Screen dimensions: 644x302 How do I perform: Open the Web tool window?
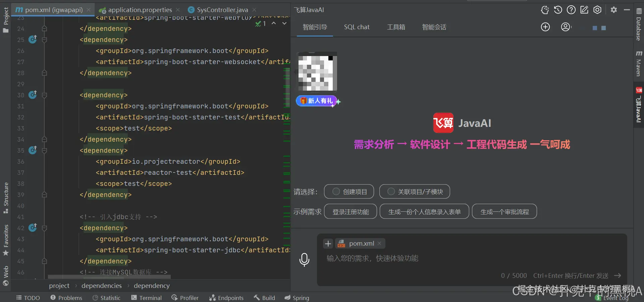[x=6, y=276]
